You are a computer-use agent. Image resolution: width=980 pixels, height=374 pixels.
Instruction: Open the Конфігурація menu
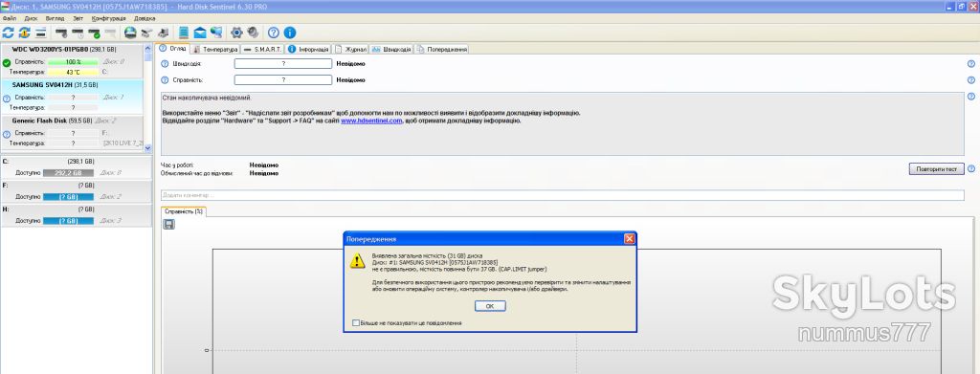[109, 19]
